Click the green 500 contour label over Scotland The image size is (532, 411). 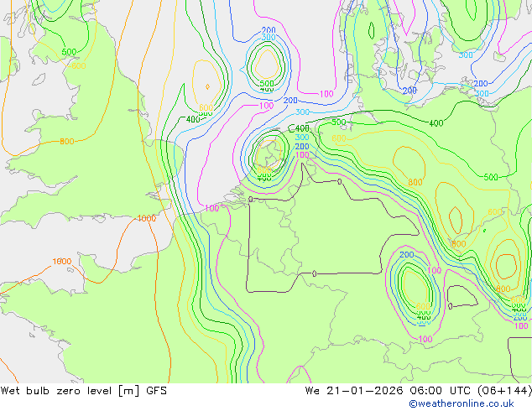pyautogui.click(x=69, y=52)
